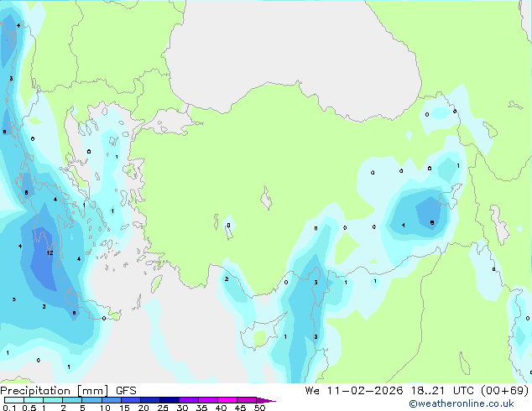
Task: Click legend label '40' under the color bar
Action: [x=221, y=408]
